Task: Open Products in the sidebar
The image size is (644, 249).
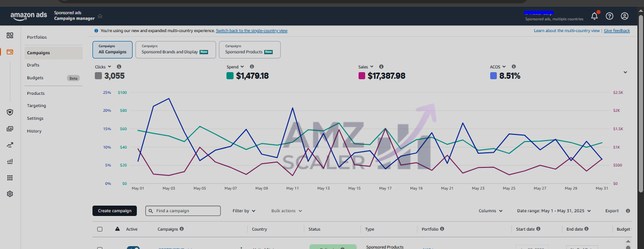Action: tap(36, 93)
